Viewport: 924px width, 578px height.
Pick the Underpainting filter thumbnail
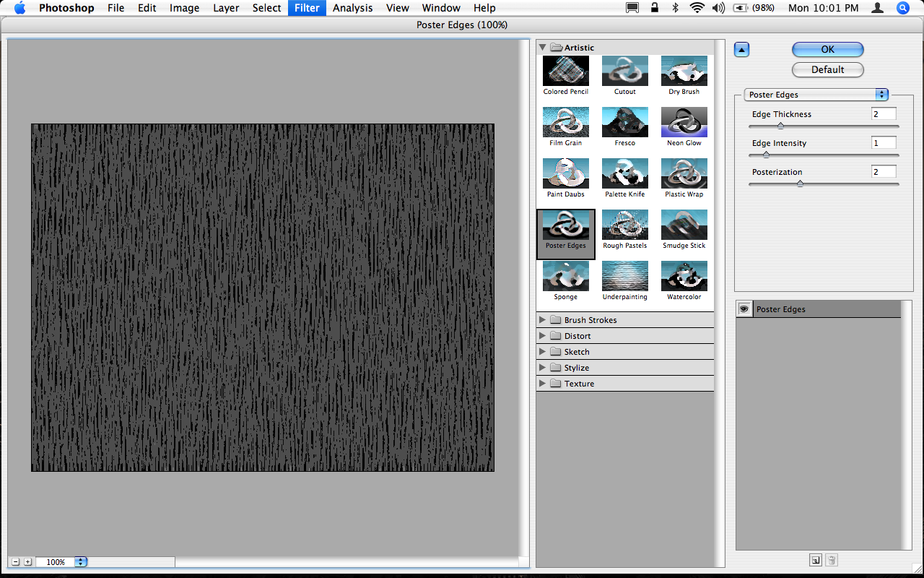[625, 276]
